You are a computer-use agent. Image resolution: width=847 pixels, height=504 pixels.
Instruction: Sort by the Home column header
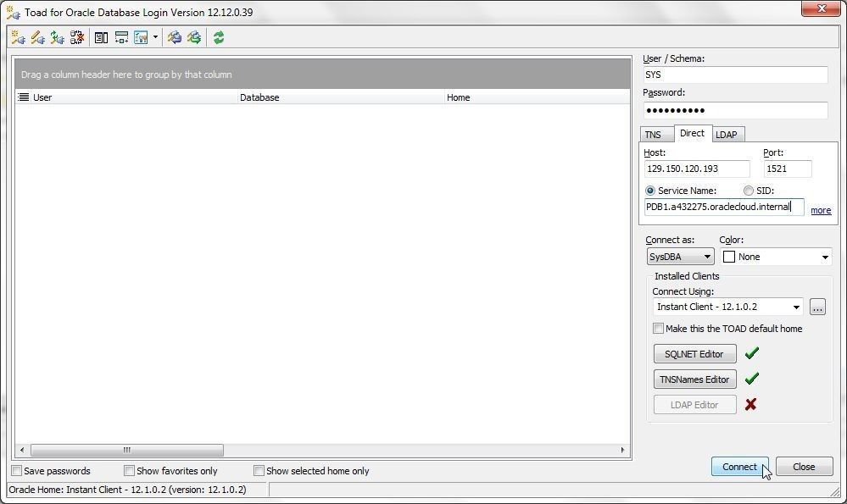(538, 97)
